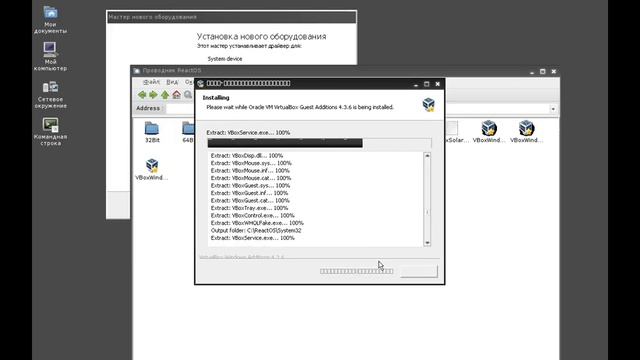Click 'Extract: VBoxDisp.dll... 100%' log line
The image size is (640, 360).
[247, 156]
